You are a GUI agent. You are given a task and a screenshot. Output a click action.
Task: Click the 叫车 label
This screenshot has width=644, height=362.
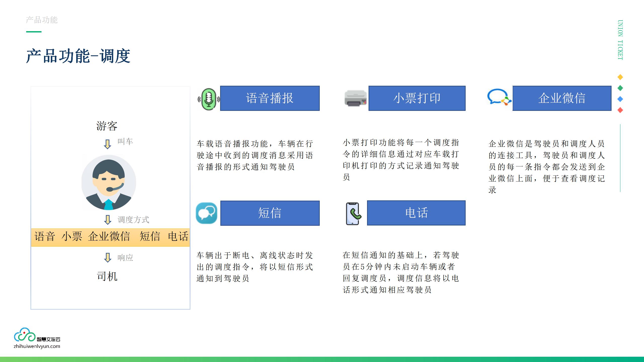tap(125, 142)
